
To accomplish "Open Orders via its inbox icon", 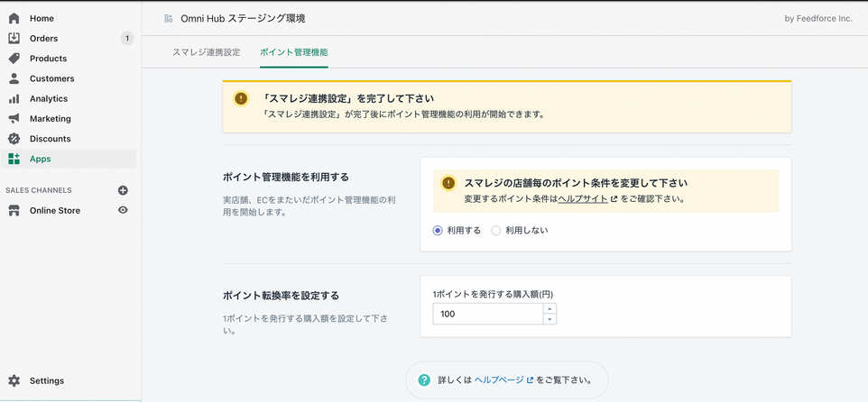I will pyautogui.click(x=14, y=38).
